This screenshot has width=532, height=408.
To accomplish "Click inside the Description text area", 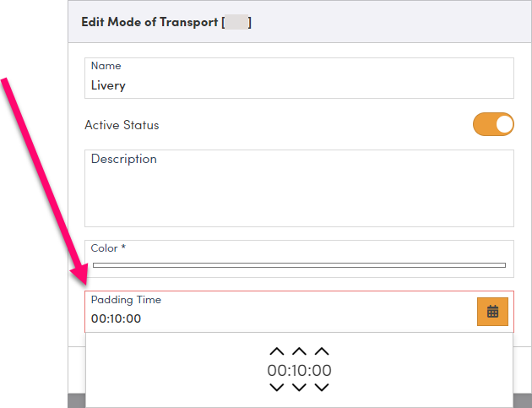I will click(299, 194).
